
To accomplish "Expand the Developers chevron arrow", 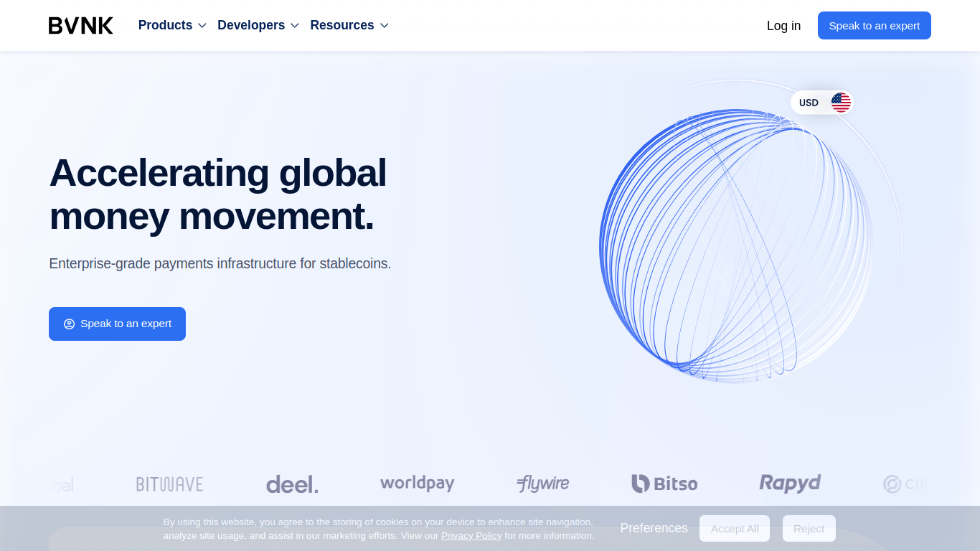I will click(x=295, y=26).
